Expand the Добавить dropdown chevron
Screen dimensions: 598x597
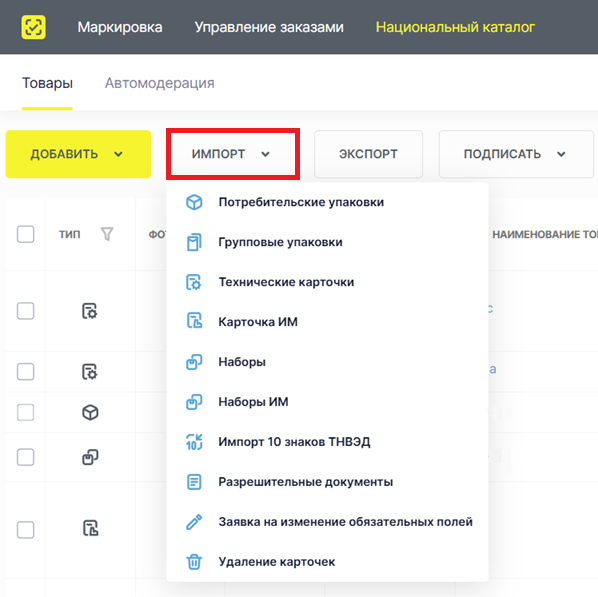click(119, 154)
